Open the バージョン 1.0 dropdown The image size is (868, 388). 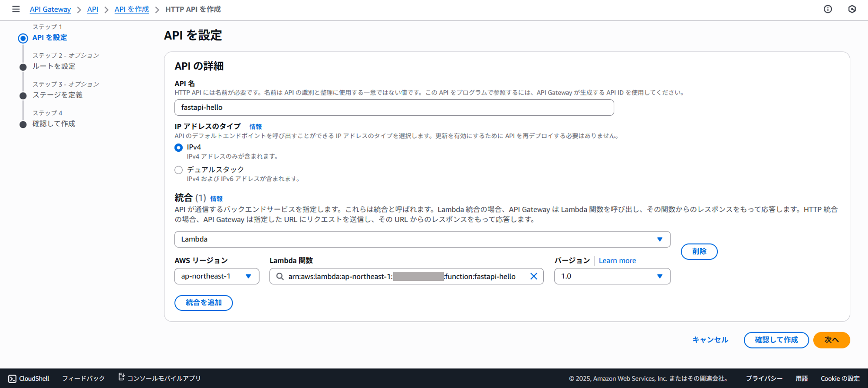click(612, 276)
